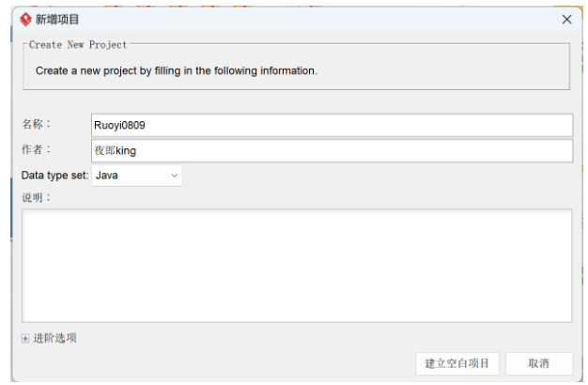588x385 pixels.
Task: Click inside the large 说明 description box
Action: (x=297, y=265)
